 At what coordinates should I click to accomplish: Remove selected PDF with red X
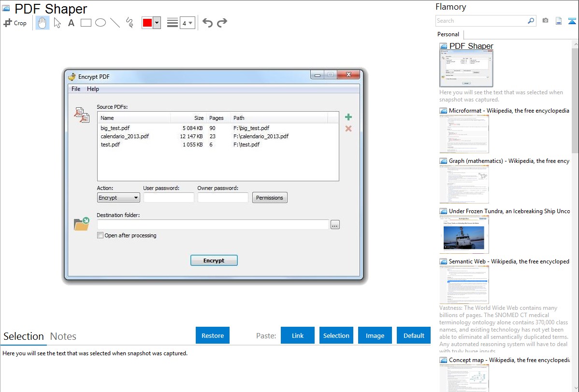tap(348, 129)
